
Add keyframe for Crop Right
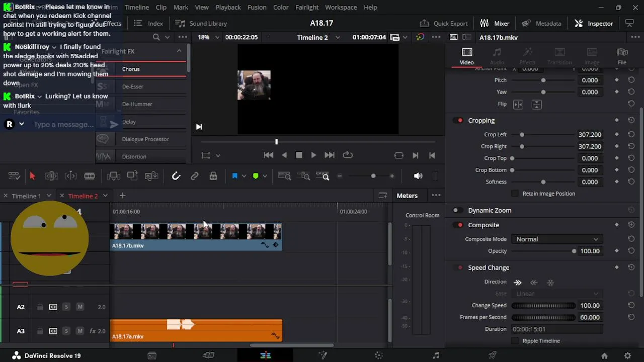617,146
